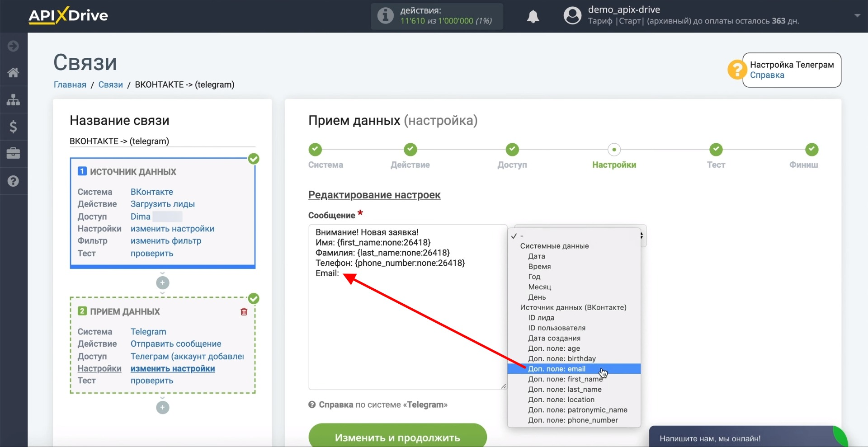
Task: Select the dash empty option
Action: point(574,236)
